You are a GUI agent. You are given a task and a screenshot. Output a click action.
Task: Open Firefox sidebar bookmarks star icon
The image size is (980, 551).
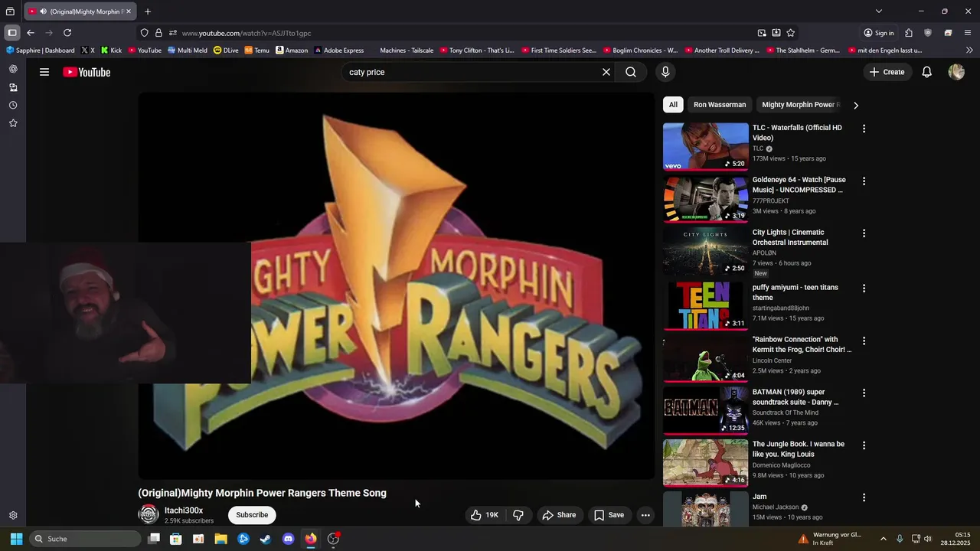[13, 123]
